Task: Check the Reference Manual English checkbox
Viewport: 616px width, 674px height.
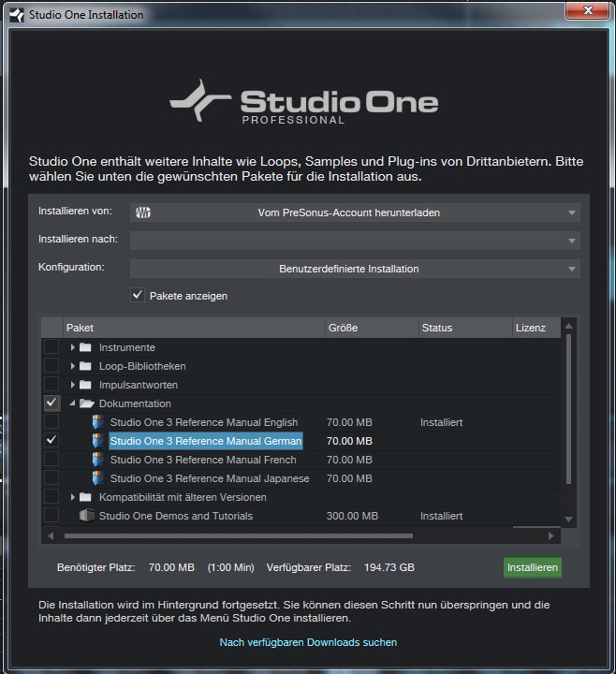Action: click(x=51, y=421)
